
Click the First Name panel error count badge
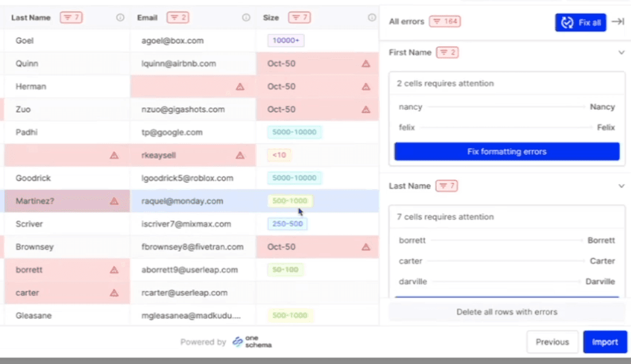[448, 53]
